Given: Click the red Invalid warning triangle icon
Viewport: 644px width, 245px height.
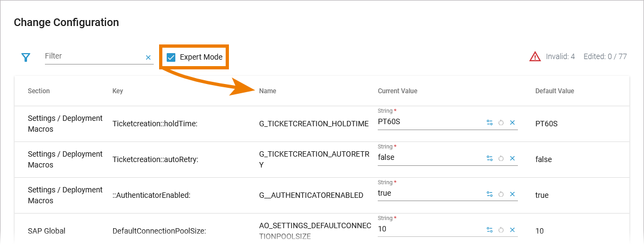Looking at the screenshot, I should [x=535, y=56].
